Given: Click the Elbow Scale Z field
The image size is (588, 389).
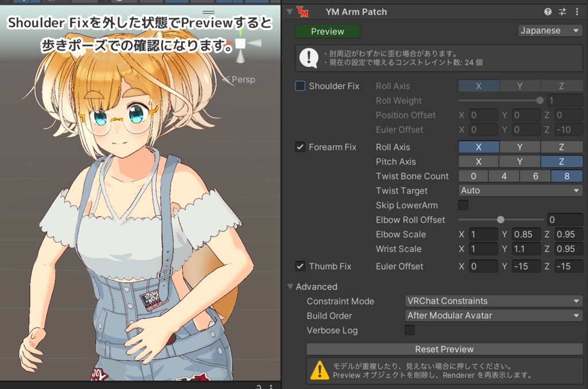Looking at the screenshot, I should click(568, 234).
